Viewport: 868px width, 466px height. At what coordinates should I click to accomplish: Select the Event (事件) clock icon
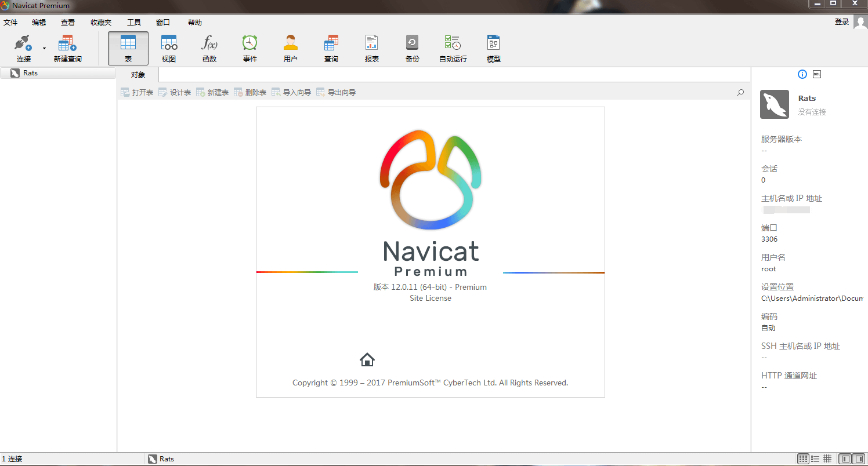click(250, 43)
